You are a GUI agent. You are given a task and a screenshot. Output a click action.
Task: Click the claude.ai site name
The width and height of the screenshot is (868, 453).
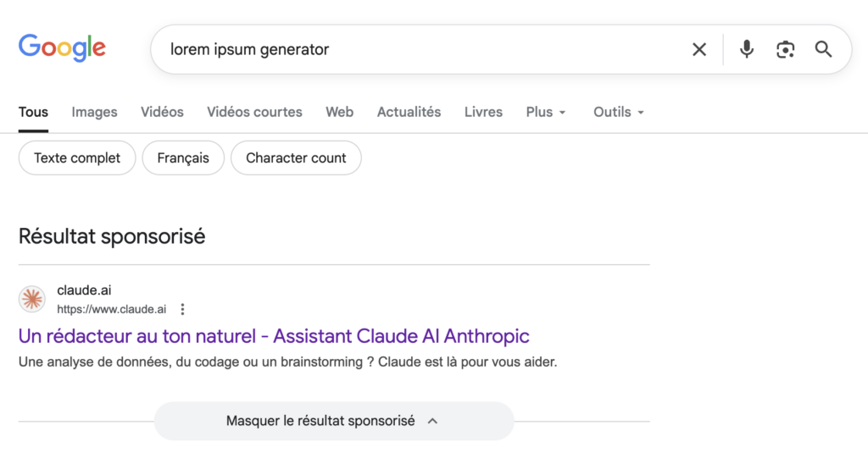[84, 290]
